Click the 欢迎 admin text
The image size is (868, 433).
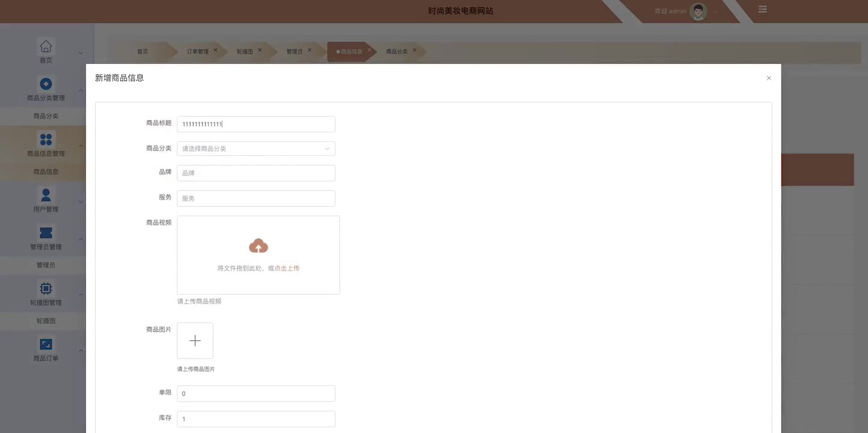[x=670, y=11]
